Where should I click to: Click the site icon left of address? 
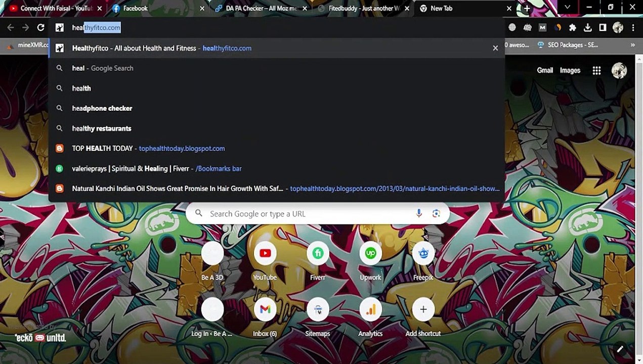[60, 28]
